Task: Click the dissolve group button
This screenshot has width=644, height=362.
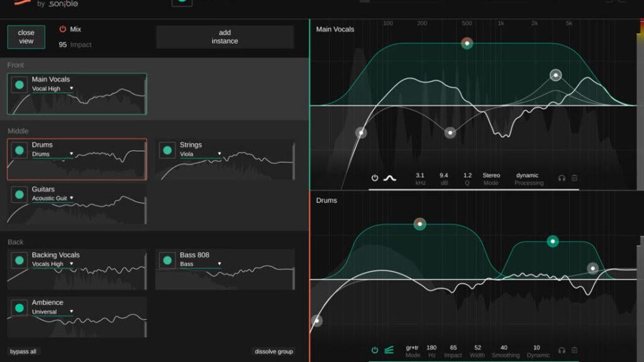Action: tap(274, 351)
